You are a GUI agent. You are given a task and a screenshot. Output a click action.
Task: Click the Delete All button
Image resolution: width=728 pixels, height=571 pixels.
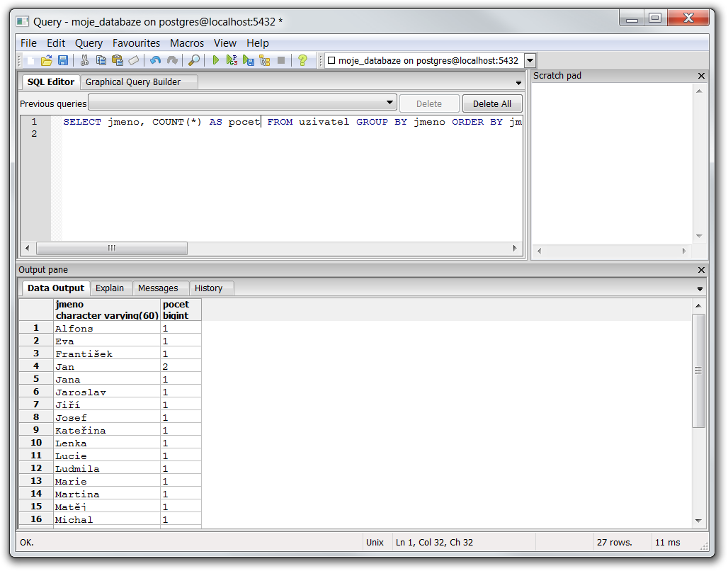[491, 103]
